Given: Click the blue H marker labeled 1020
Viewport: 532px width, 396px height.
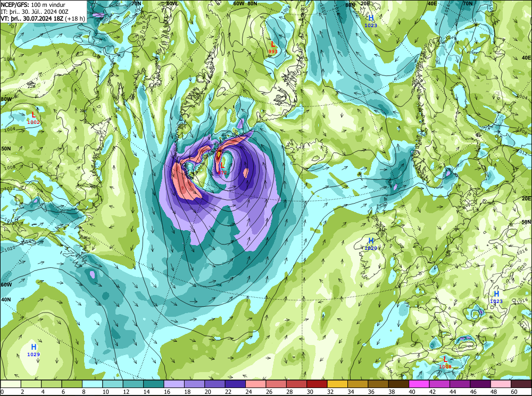Looking at the screenshot, I should click(371, 241).
